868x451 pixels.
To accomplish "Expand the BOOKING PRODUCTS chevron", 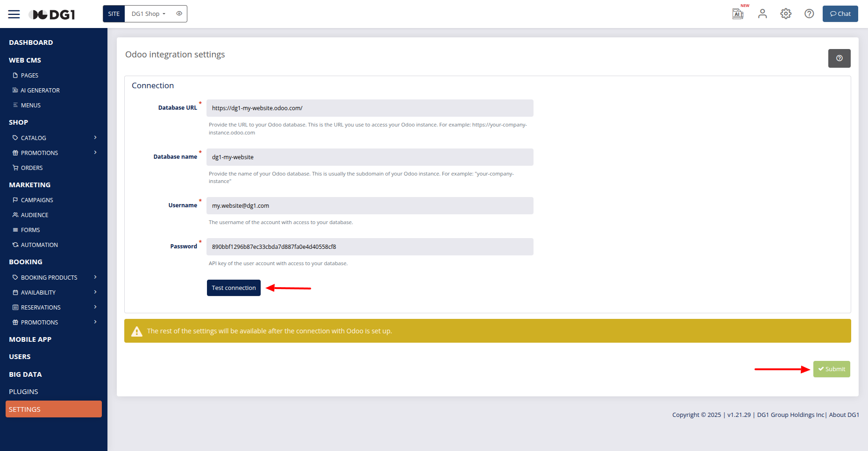I will [x=95, y=277].
